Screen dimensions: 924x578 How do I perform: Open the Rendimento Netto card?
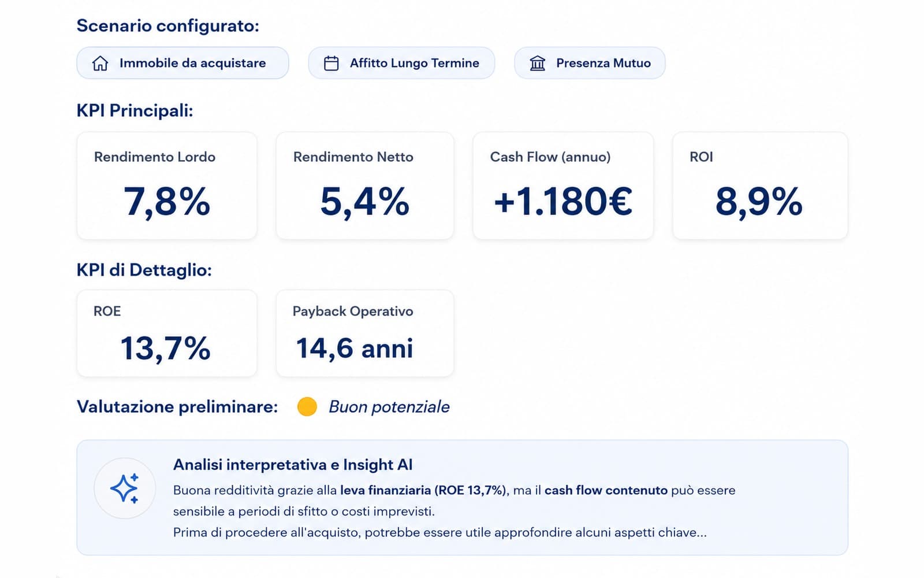pos(365,186)
